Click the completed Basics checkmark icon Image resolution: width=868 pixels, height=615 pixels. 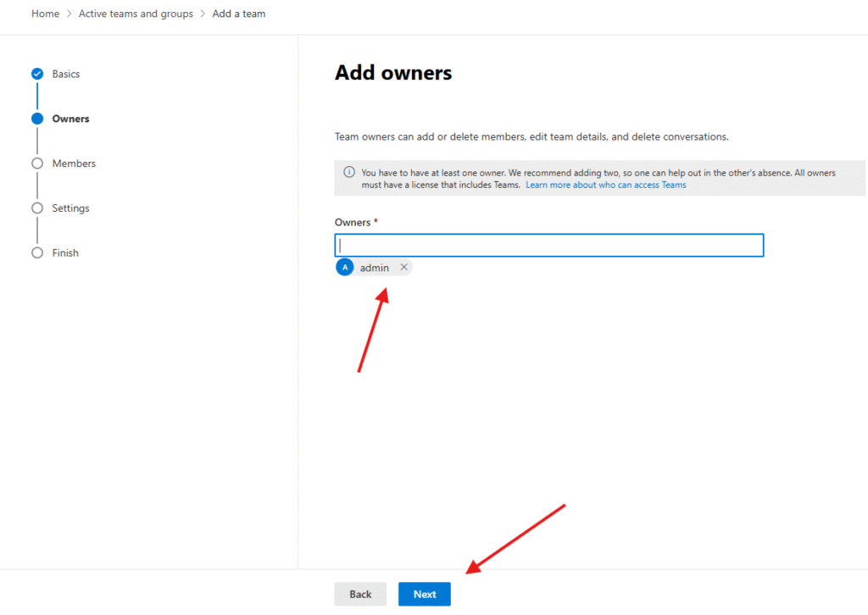(37, 74)
